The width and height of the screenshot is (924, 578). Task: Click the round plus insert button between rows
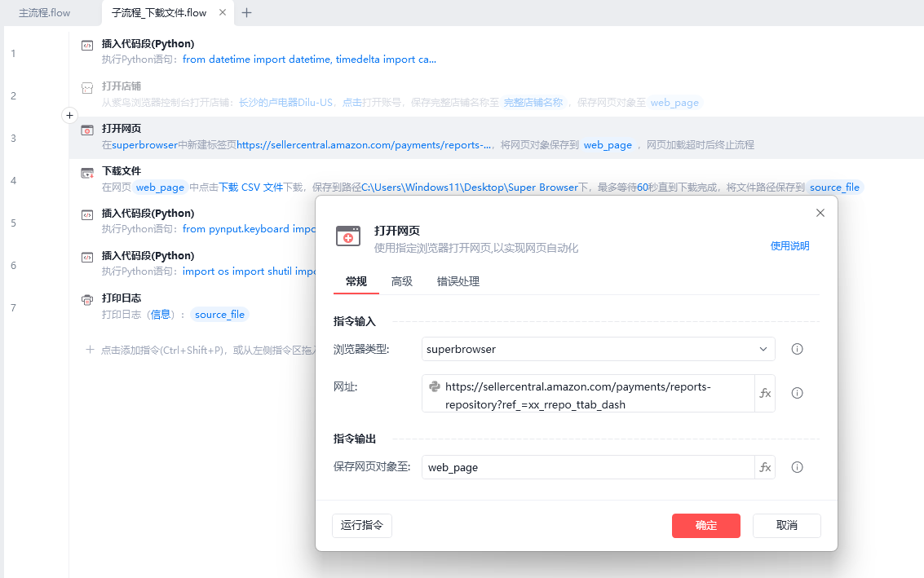point(69,116)
